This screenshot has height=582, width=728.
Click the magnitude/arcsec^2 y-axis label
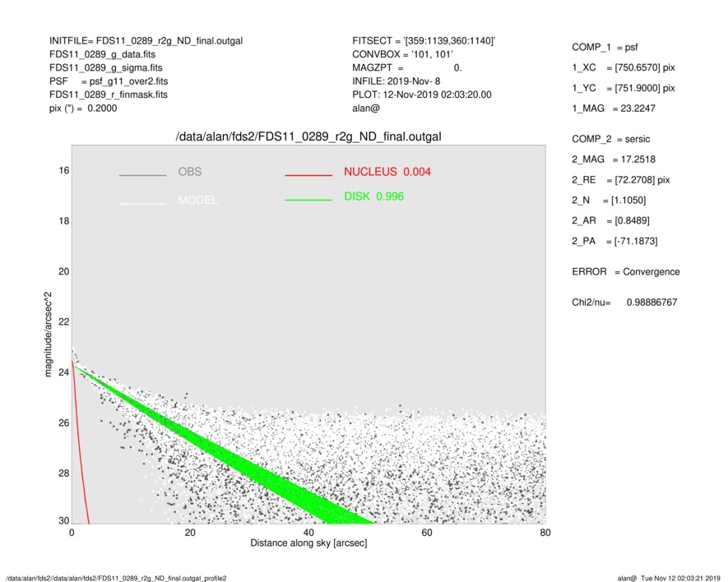48,335
